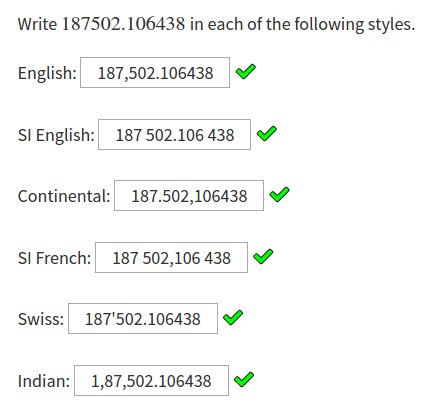Viewport: 427px width, 406px height.
Task: Click the green checkmark beside Continental field
Action: pyautogui.click(x=279, y=195)
